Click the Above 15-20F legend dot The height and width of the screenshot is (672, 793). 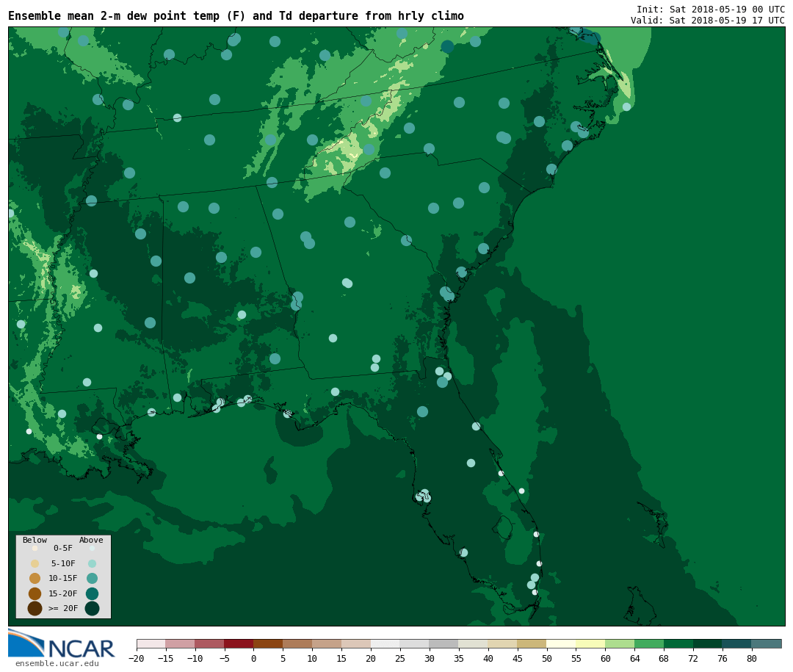coord(92,593)
